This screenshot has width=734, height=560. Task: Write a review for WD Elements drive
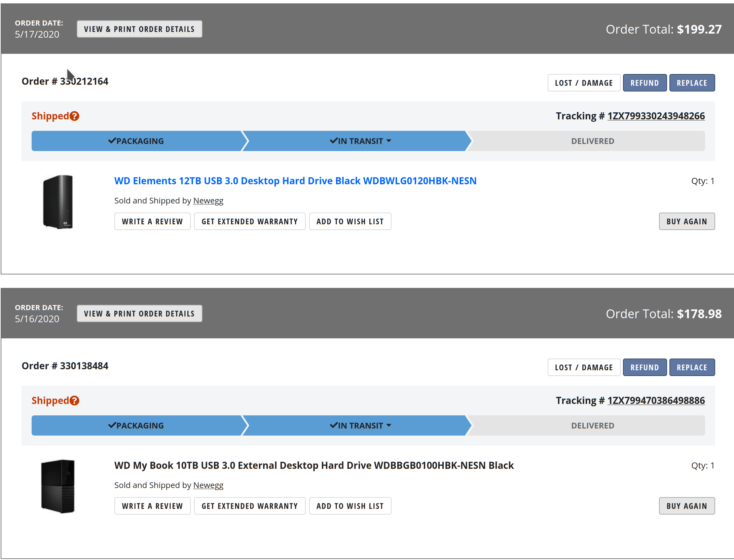tap(152, 222)
